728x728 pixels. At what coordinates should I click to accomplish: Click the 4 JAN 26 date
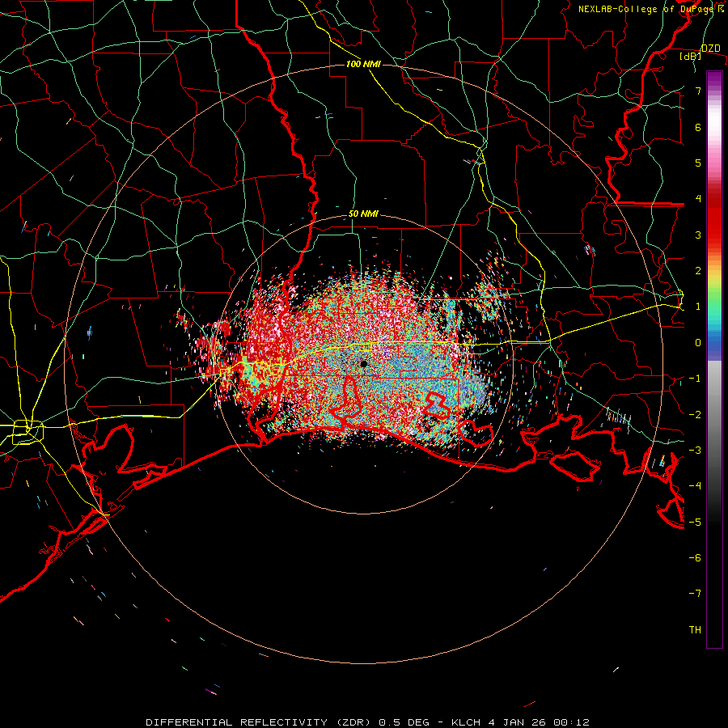click(x=517, y=722)
